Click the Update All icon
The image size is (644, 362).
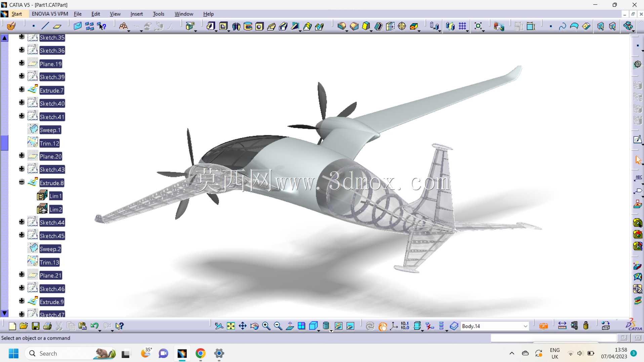coord(370,326)
